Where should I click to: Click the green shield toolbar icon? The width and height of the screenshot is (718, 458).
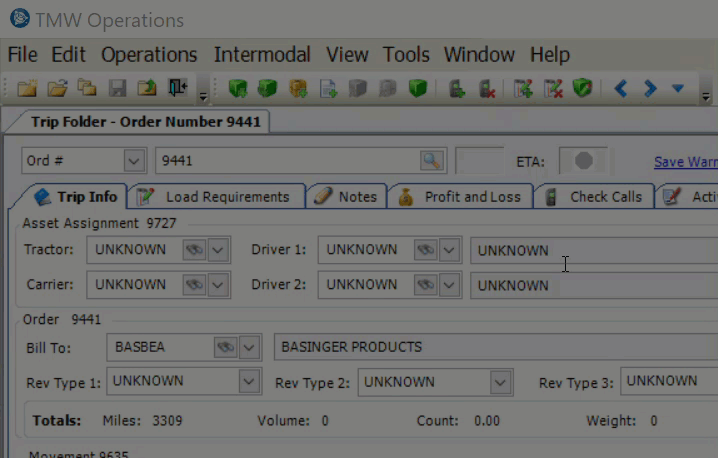582,88
